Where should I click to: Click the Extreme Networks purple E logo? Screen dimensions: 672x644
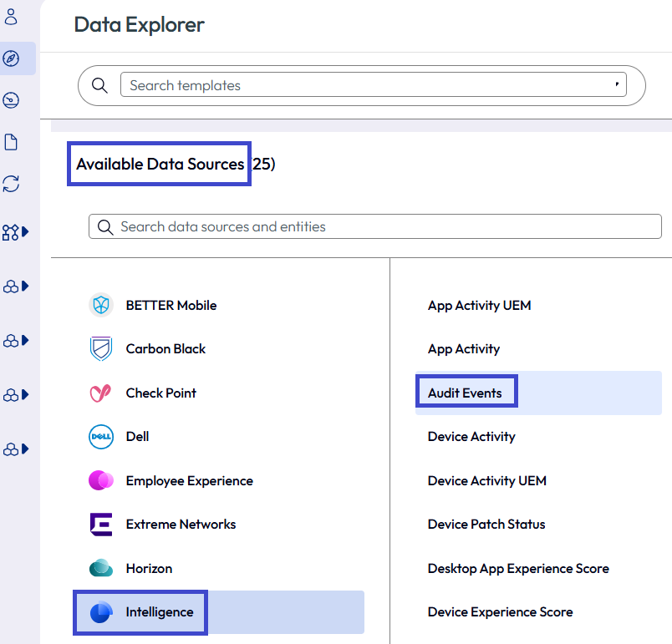coord(101,524)
